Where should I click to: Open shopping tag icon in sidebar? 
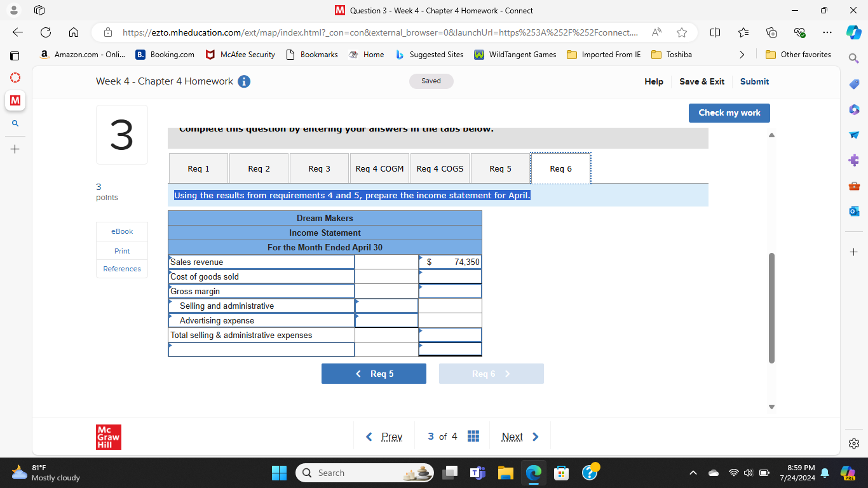tap(853, 84)
